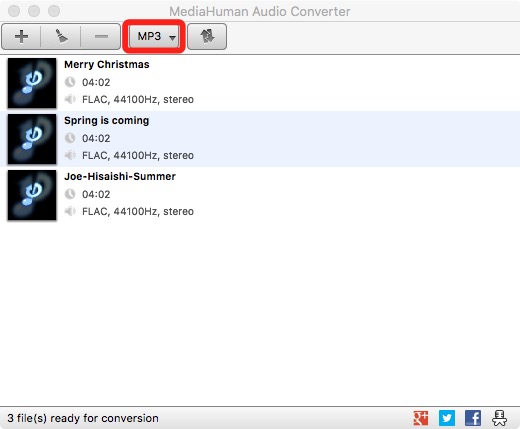Click the clock icon in Joe-Hisaishi-Summer row
The width and height of the screenshot is (520, 429).
70,194
